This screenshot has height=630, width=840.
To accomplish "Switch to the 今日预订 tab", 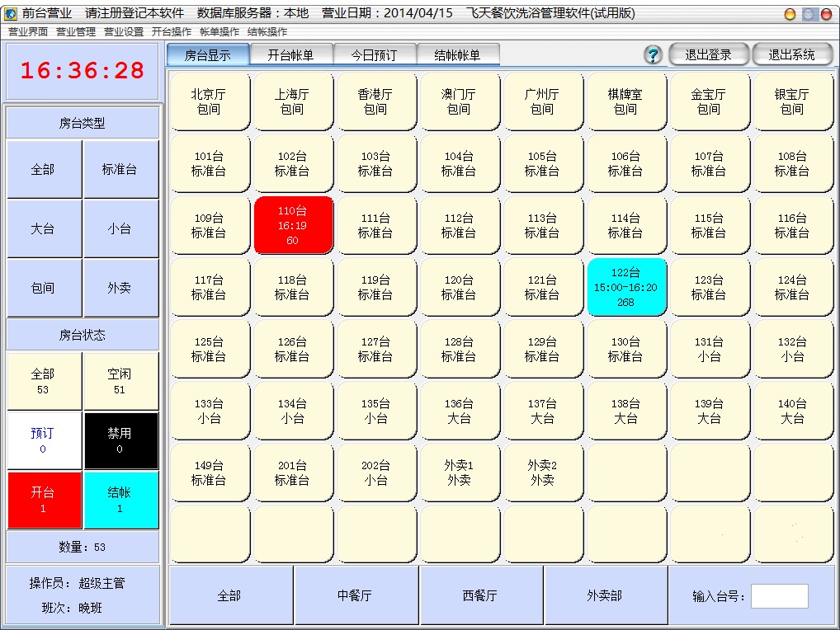I will 374,55.
